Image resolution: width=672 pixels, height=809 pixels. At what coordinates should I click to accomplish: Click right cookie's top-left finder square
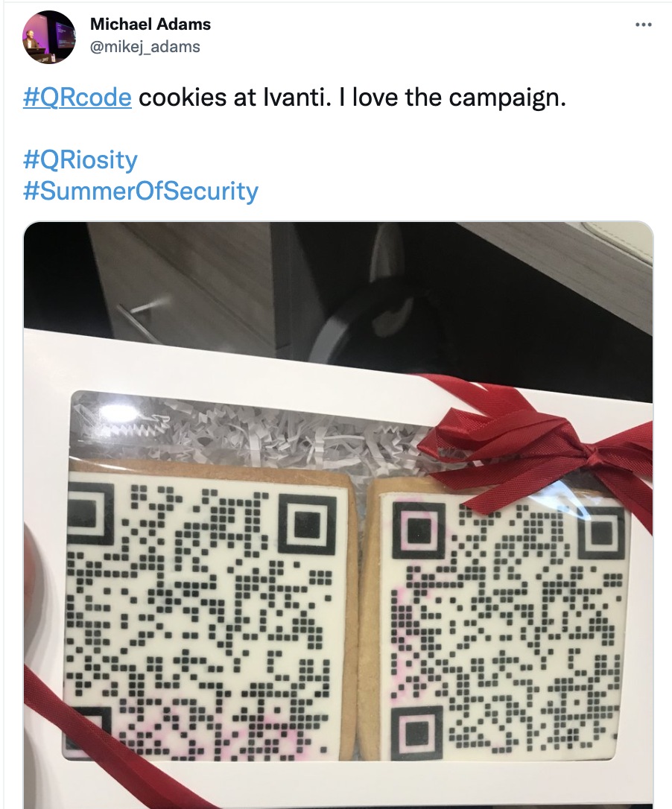(x=419, y=530)
